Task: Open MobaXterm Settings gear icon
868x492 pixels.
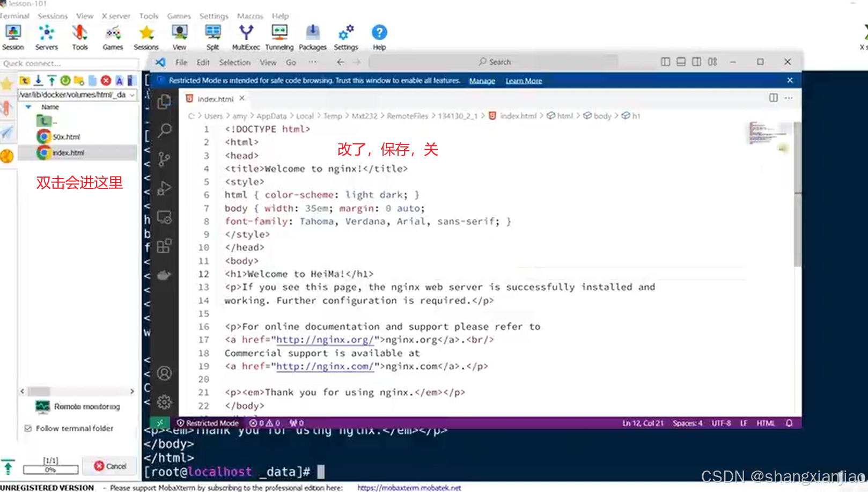Action: [346, 38]
